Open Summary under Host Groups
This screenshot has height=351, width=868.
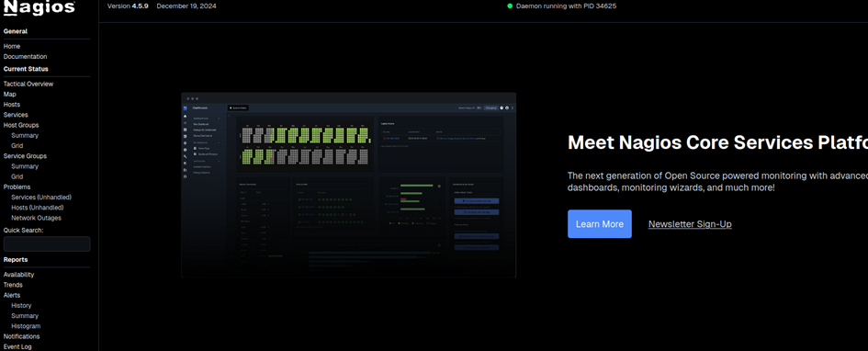coord(25,136)
